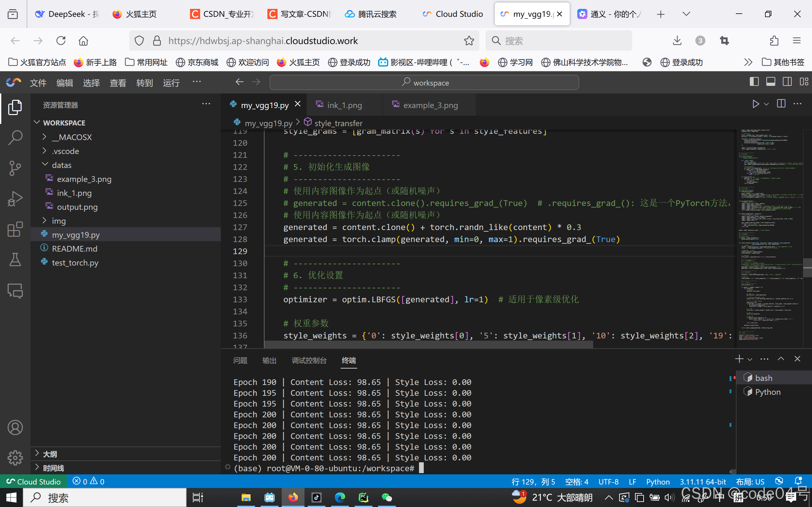Toggle the primary sidebar visibility

pos(754,81)
